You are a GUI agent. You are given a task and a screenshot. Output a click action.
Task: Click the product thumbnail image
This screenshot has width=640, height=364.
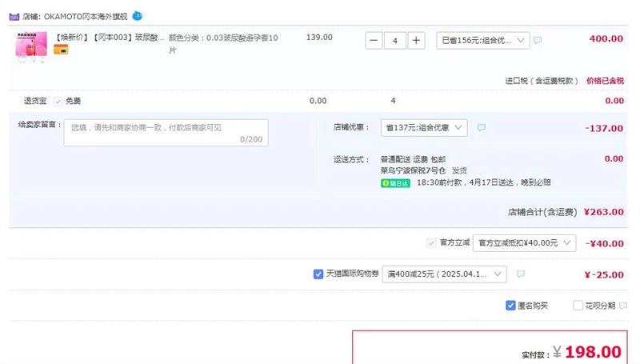[x=31, y=44]
